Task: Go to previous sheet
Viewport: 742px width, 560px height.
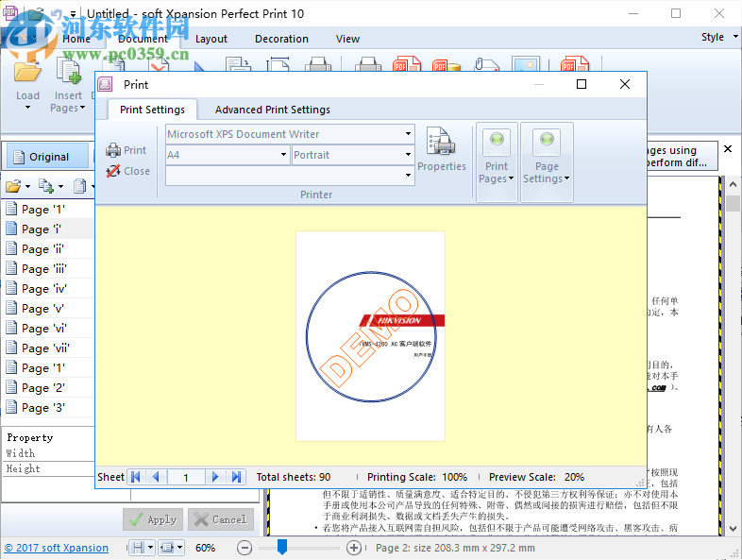Action: tap(156, 477)
